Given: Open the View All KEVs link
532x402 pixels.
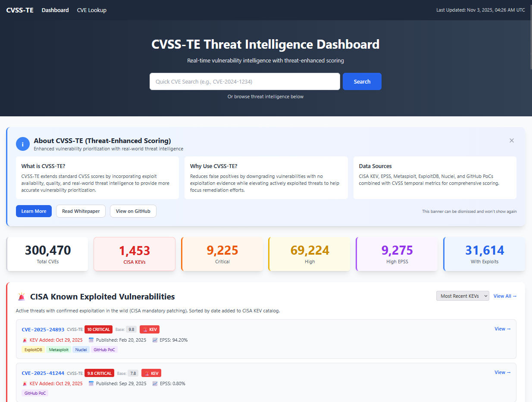Looking at the screenshot, I should (x=504, y=296).
